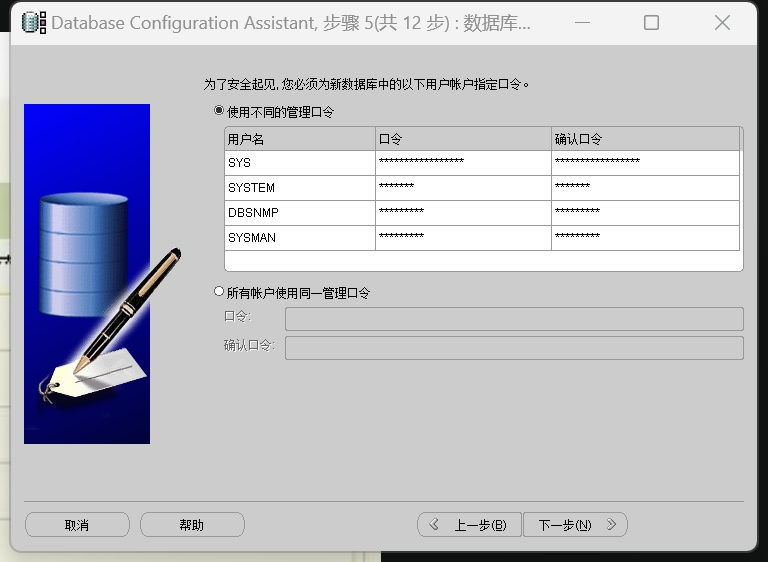This screenshot has width=768, height=562.
Task: Click the SYSTEM confirm password cell
Action: coord(646,188)
